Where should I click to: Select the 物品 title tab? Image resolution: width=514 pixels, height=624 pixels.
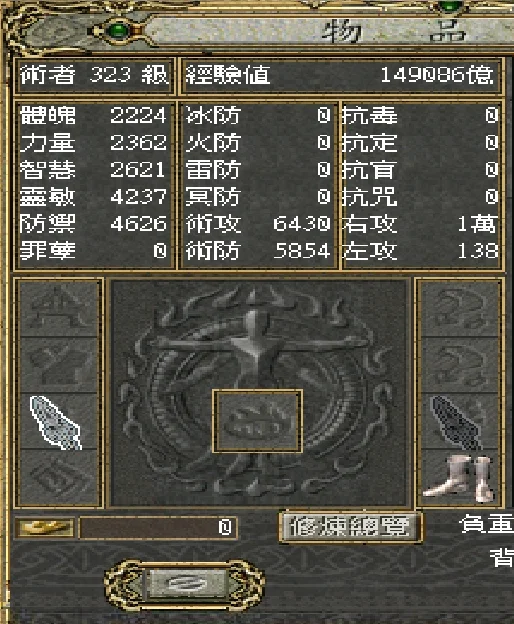pyautogui.click(x=394, y=32)
